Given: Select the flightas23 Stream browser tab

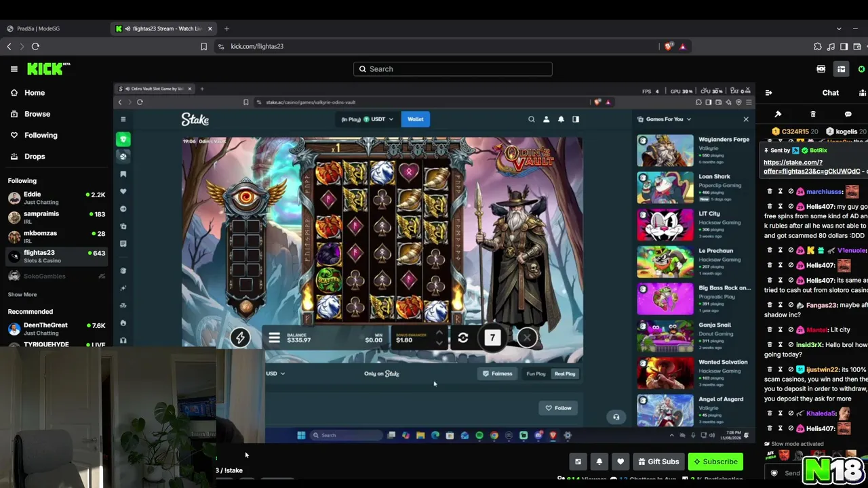Looking at the screenshot, I should [163, 28].
